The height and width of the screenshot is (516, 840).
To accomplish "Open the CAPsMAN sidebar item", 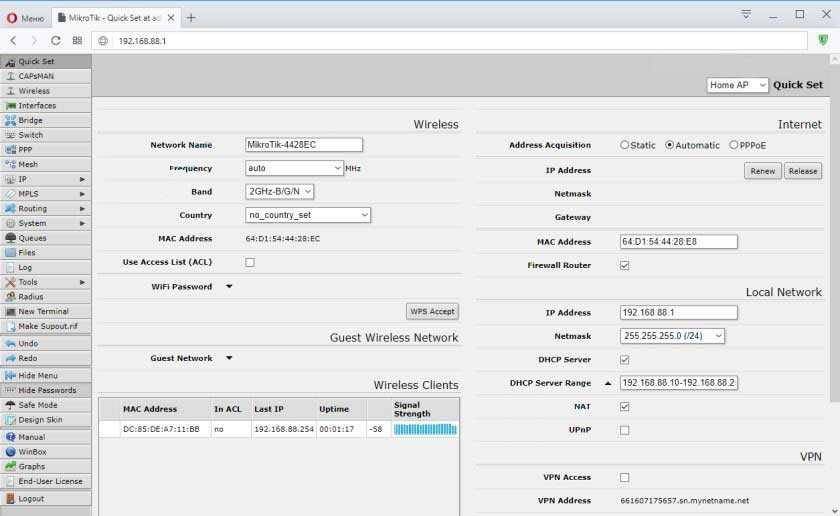I will tap(36, 76).
